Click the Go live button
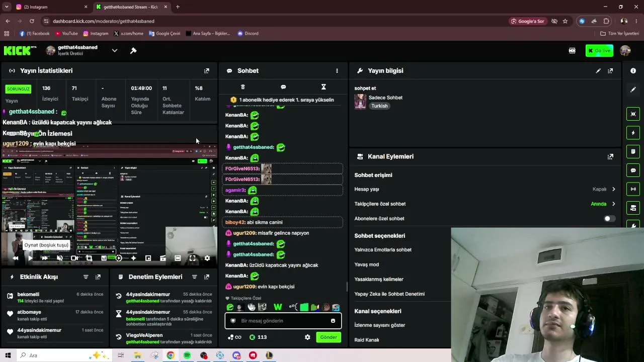The height and width of the screenshot is (362, 644). pos(599,50)
